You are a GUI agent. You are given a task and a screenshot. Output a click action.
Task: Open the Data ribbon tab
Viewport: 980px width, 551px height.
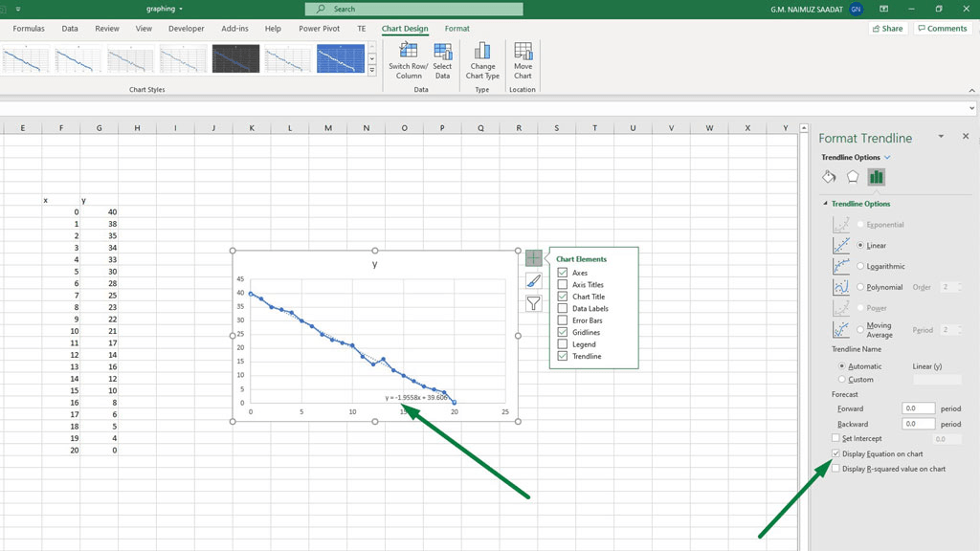70,28
